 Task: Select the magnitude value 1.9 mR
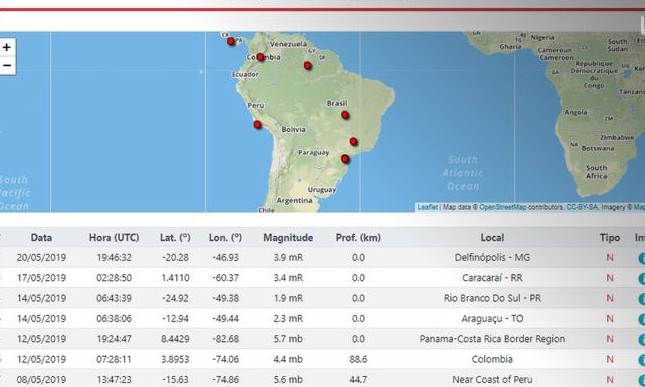288,298
